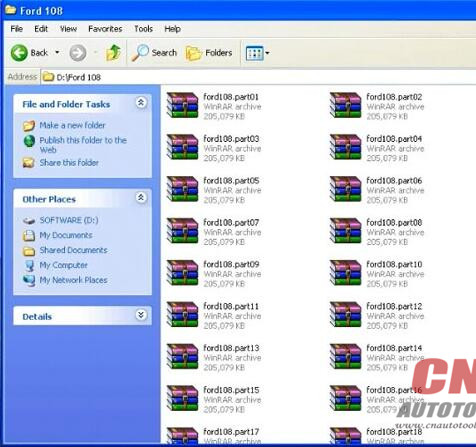This screenshot has height=447, width=476.
Task: Select the ford108.part04 archive icon
Action: 345,147
